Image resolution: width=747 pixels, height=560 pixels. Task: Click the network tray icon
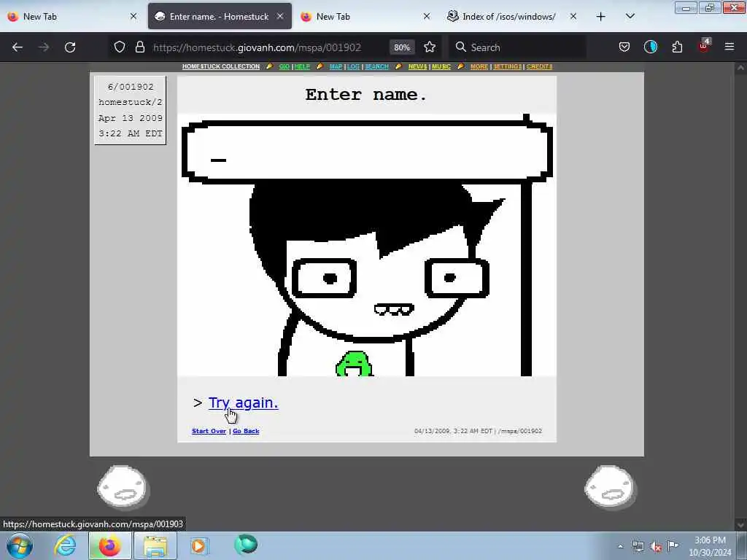pyautogui.click(x=638, y=547)
